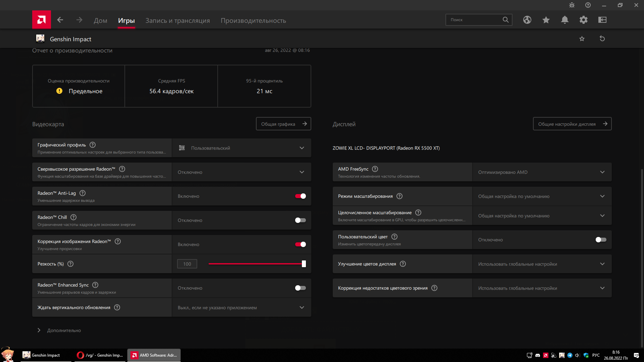
Task: Click the Резкость sharpness slider track
Action: (x=255, y=264)
